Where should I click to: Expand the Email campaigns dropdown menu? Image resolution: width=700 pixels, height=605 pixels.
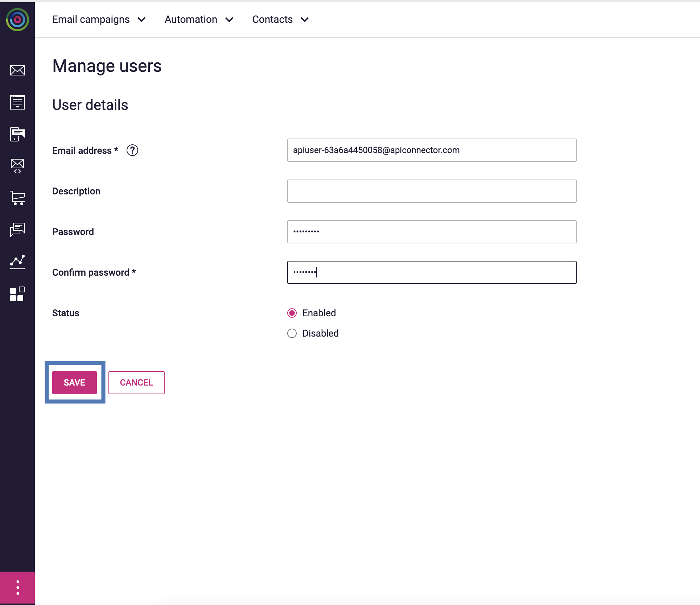pos(99,20)
